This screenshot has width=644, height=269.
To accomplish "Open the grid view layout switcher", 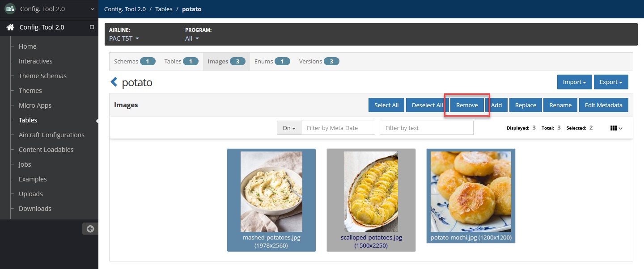I will click(x=616, y=128).
